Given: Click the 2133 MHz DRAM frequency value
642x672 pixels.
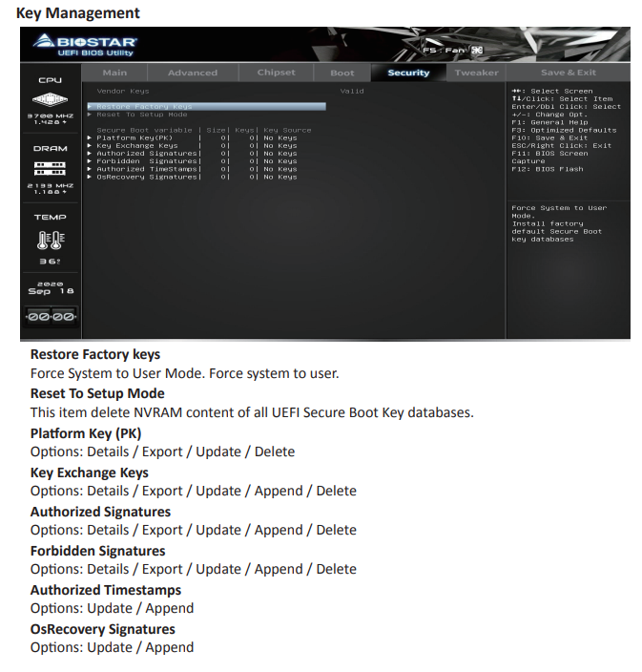Looking at the screenshot, I should point(51,185).
